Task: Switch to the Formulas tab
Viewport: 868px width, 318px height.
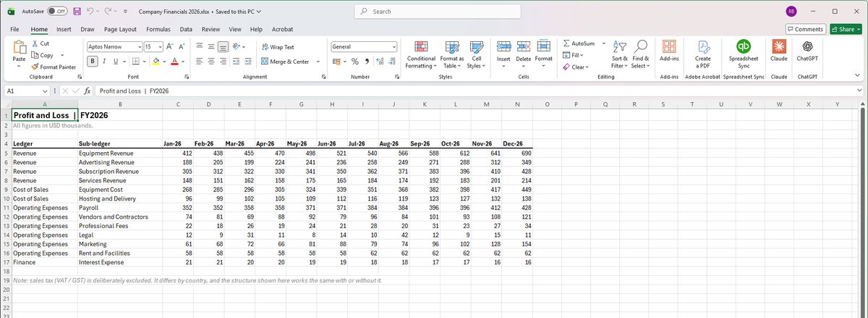Action: pyautogui.click(x=158, y=29)
